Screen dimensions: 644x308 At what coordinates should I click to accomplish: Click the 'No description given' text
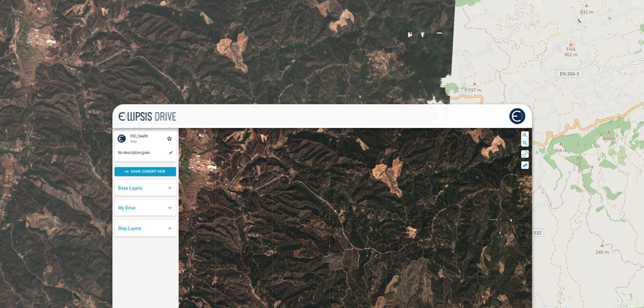[x=134, y=153]
